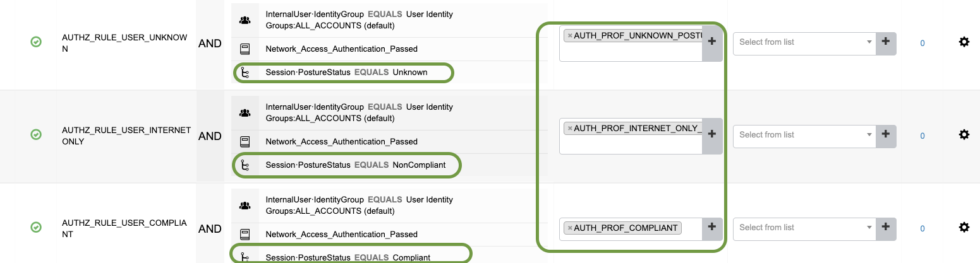This screenshot has width=980, height=263.
Task: Remove AUTH_PROF_COMPLIANT profile tag
Action: coord(570,228)
